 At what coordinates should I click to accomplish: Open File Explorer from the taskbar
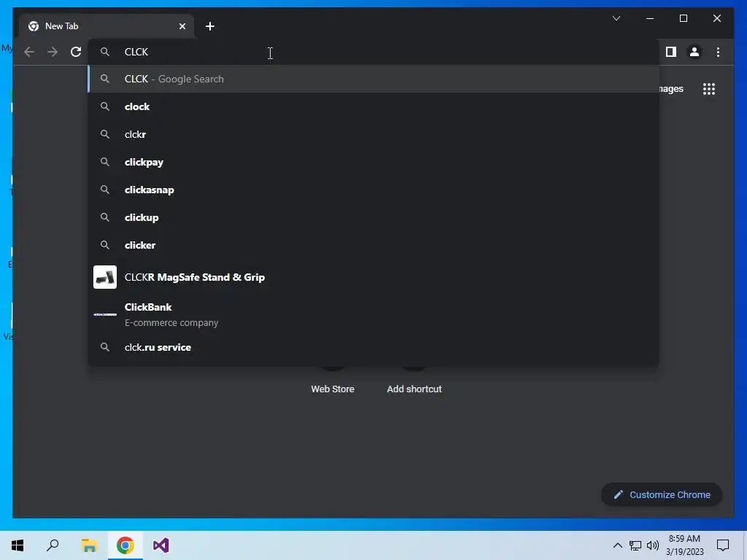click(x=89, y=545)
